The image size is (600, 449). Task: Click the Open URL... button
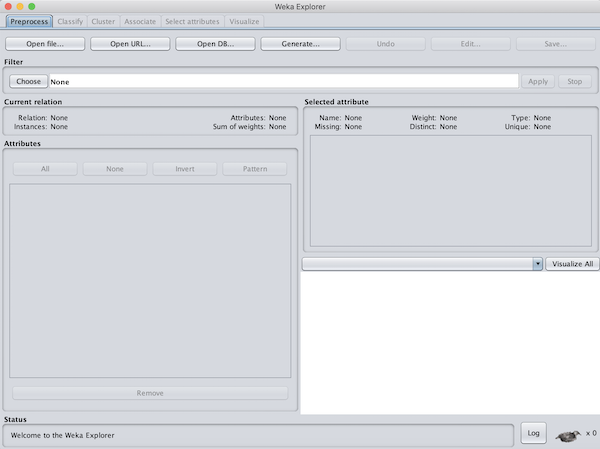pyautogui.click(x=130, y=44)
